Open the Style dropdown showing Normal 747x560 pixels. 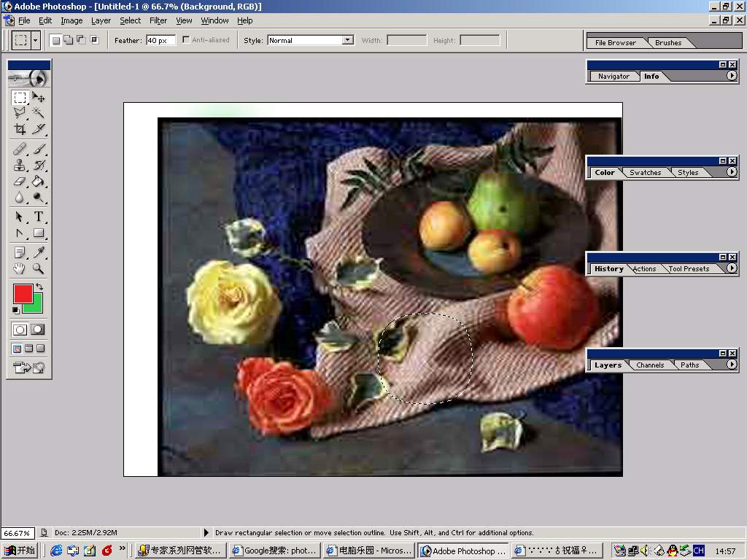311,41
